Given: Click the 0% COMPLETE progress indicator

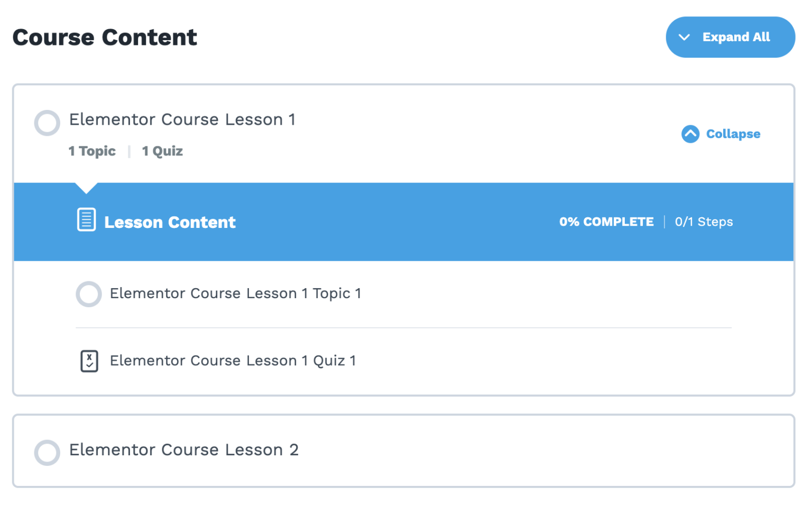Looking at the screenshot, I should tap(606, 222).
